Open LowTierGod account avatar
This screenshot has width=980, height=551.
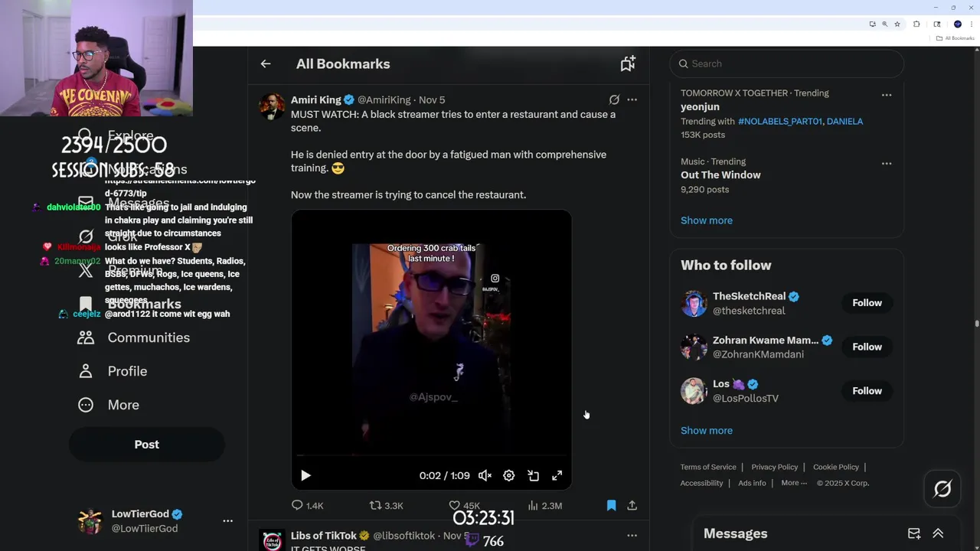click(x=90, y=521)
